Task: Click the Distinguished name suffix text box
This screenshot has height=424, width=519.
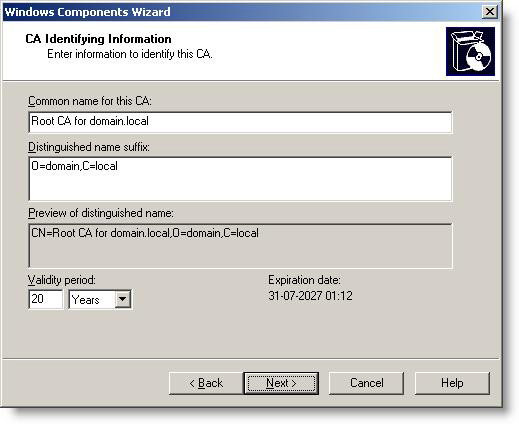Action: [x=240, y=179]
